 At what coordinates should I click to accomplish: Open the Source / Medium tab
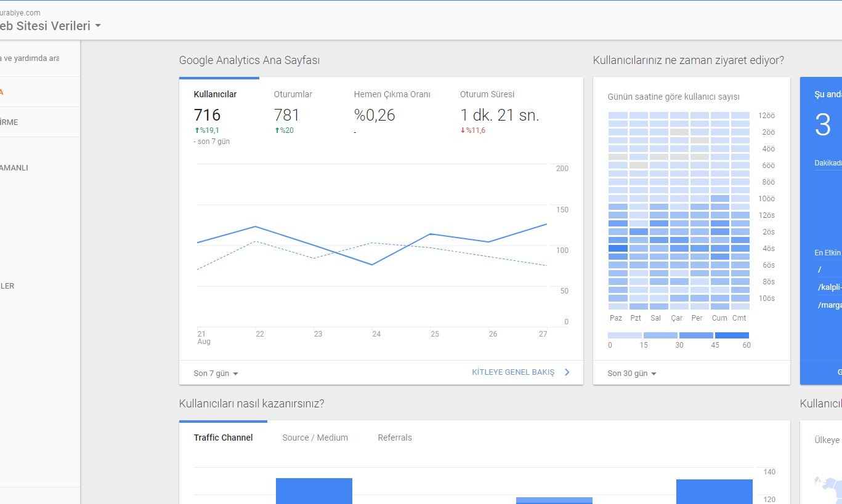[x=315, y=438]
